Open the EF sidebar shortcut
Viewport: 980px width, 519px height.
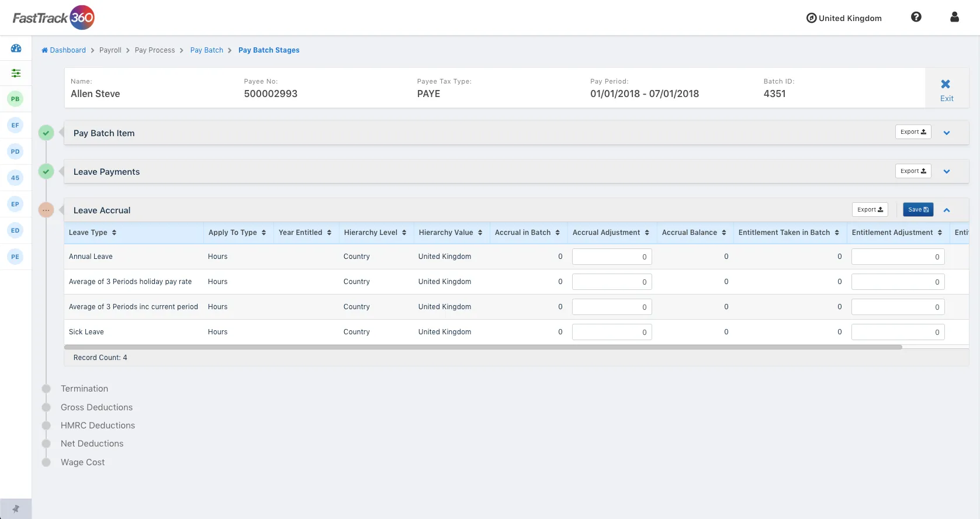click(x=15, y=125)
